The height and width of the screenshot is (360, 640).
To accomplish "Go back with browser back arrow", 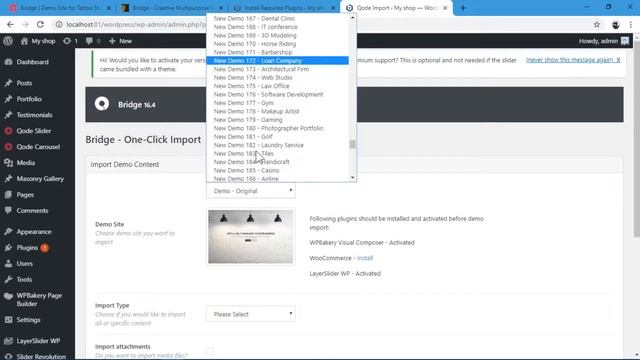I will tap(10, 24).
